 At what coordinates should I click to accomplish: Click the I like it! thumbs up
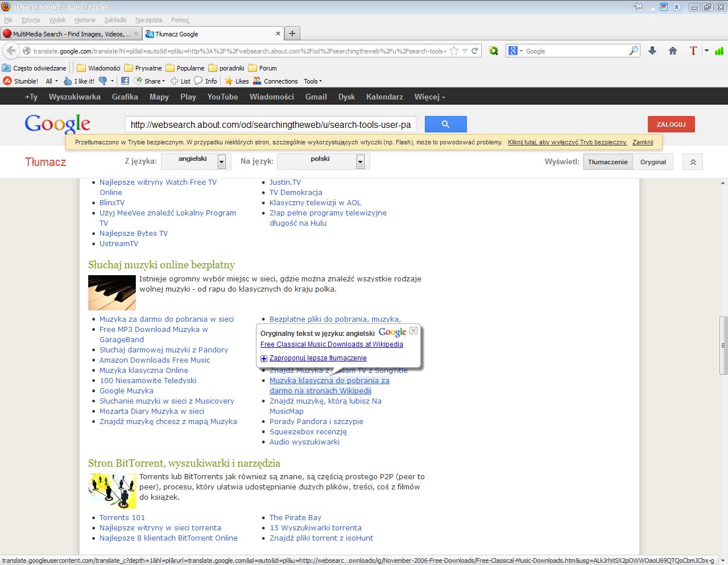pyautogui.click(x=68, y=81)
